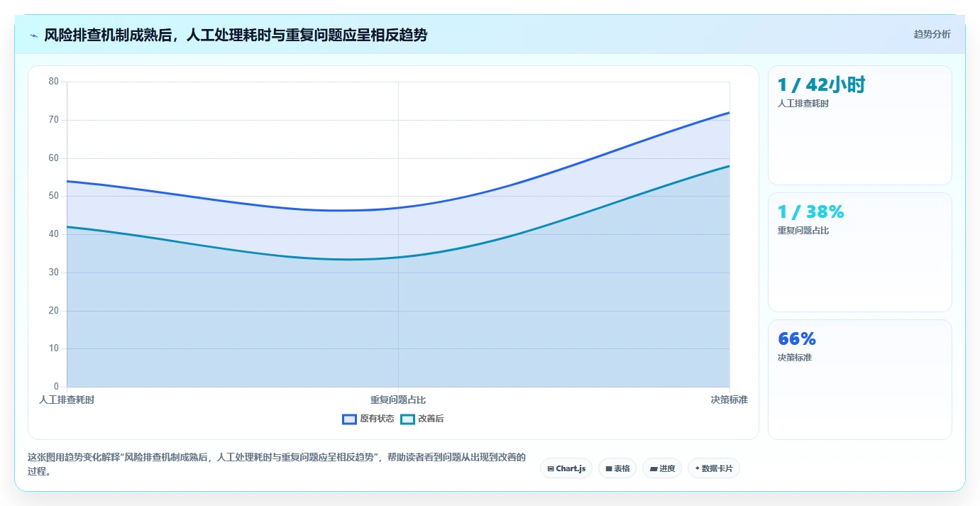Click the y-axis label 10
Screen dimensions: 980x506
54,348
